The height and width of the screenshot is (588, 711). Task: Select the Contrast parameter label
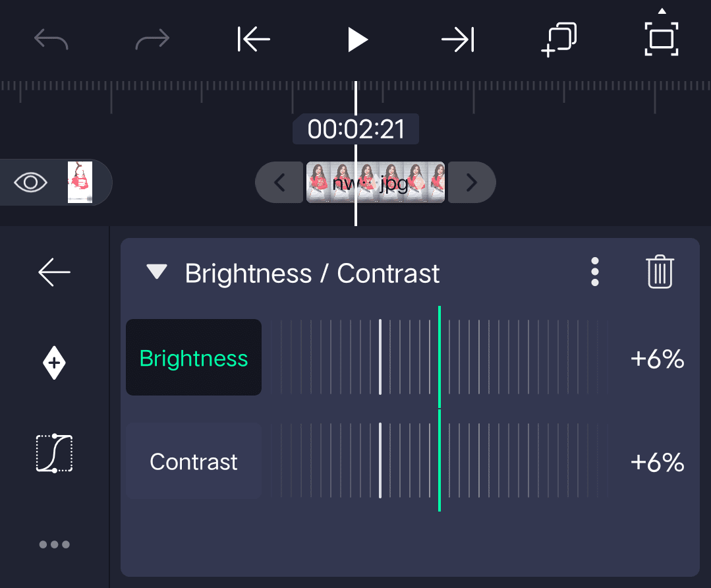click(x=194, y=461)
